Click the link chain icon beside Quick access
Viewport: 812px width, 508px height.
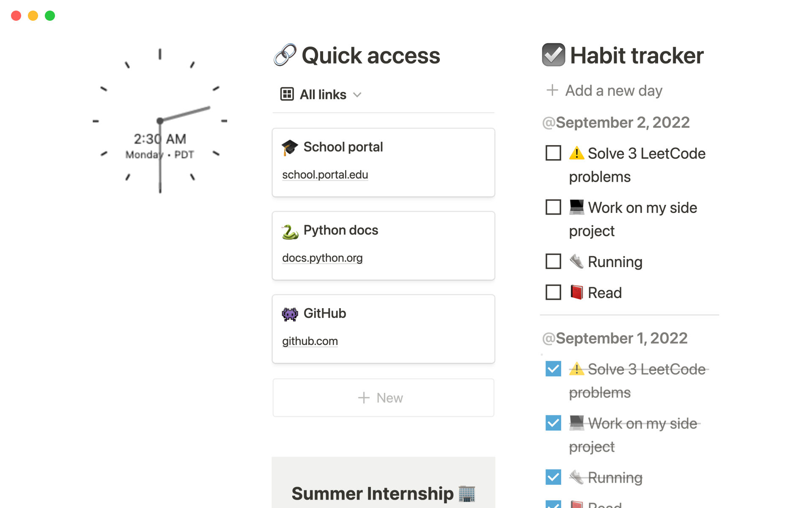285,55
